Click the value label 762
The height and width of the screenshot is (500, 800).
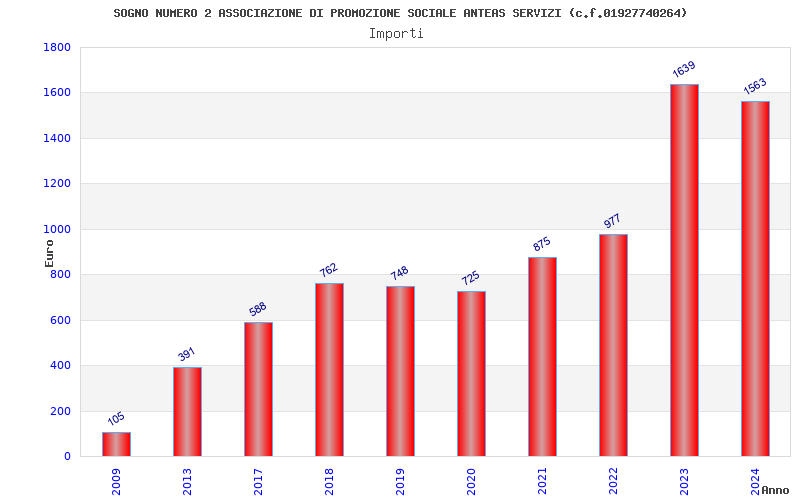329,270
